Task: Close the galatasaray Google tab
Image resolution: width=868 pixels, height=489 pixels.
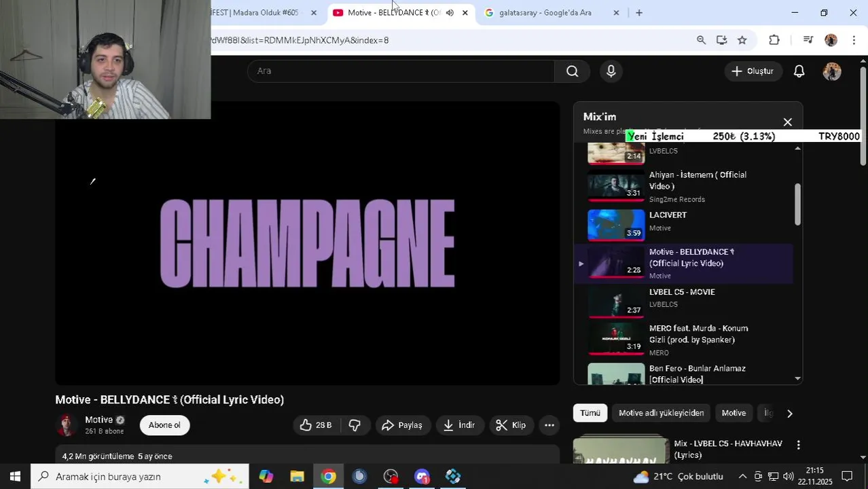Action: [616, 13]
